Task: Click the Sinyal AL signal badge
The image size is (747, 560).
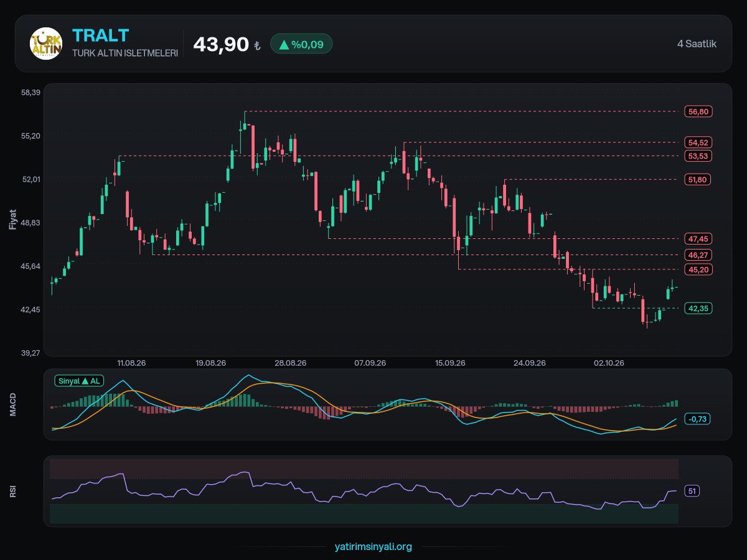Action: click(x=78, y=381)
